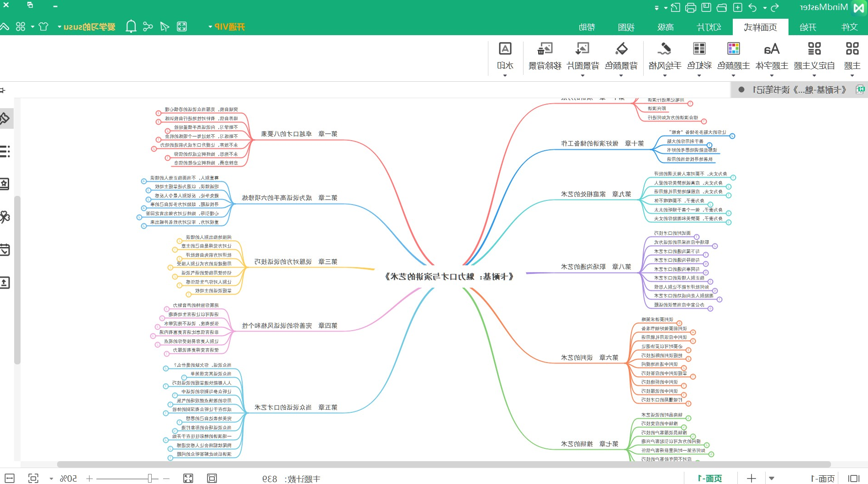Open the customize quick access toolbar arrow
Viewport: 868px width, 484px height.
point(656,8)
